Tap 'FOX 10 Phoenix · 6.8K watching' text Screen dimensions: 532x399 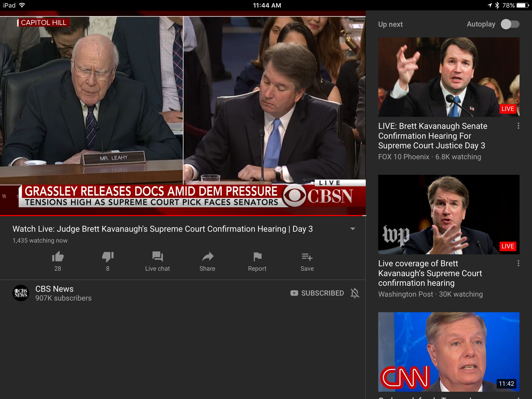430,157
